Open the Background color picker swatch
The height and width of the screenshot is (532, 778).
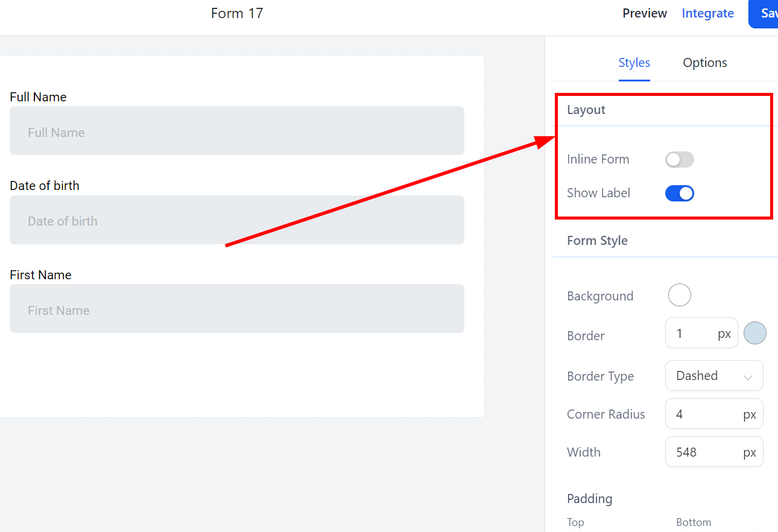click(x=679, y=296)
